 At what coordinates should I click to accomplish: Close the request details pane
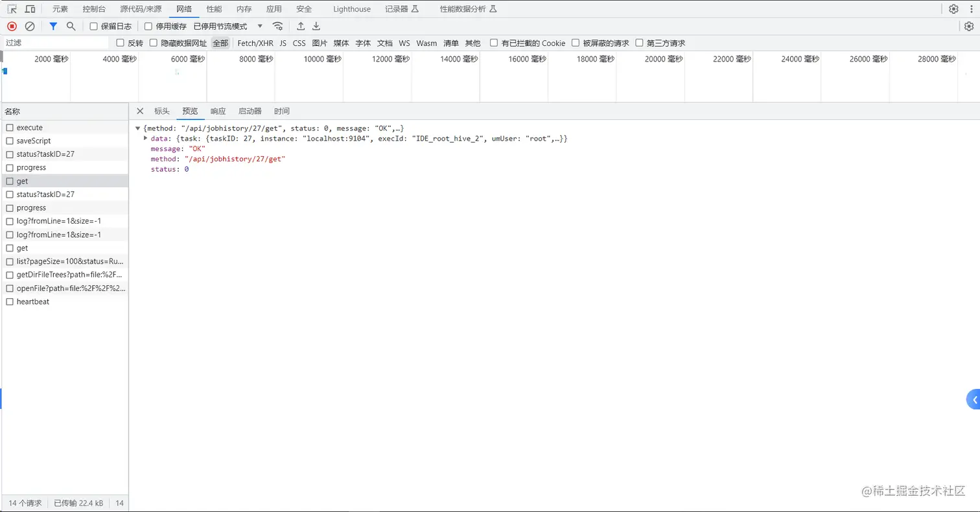(140, 111)
